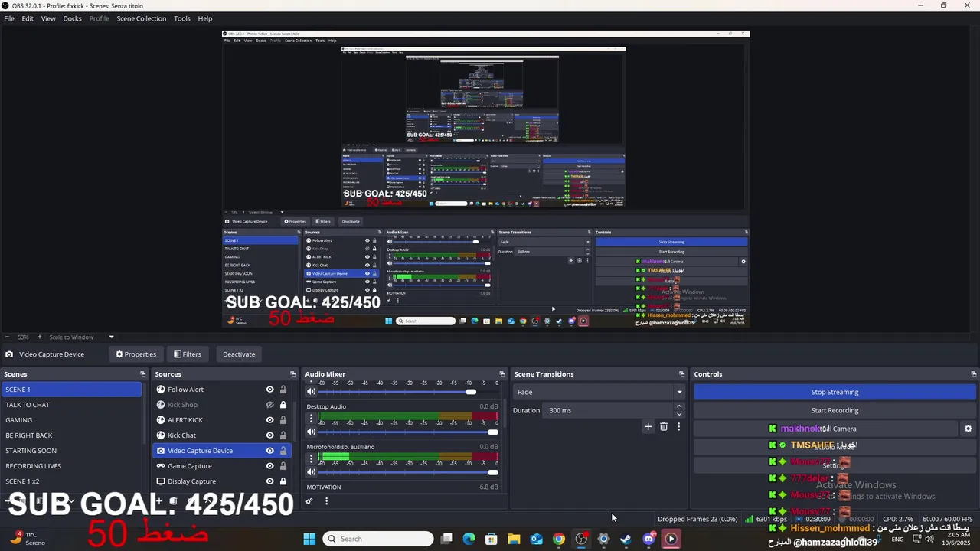
Task: Open virtual camera settings gear icon
Action: tap(968, 429)
